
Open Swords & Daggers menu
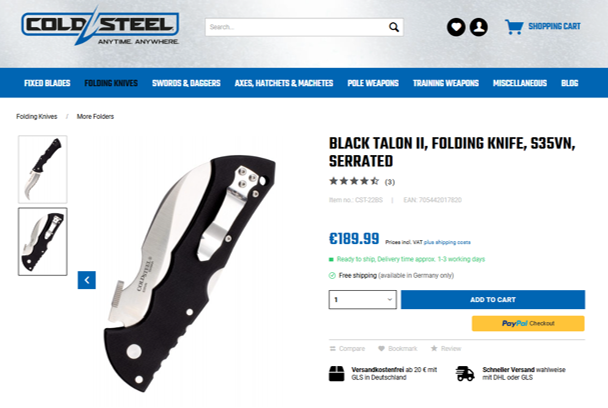(x=186, y=83)
